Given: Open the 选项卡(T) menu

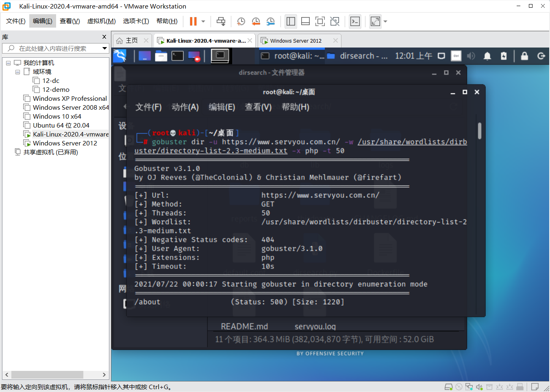Looking at the screenshot, I should 136,21.
